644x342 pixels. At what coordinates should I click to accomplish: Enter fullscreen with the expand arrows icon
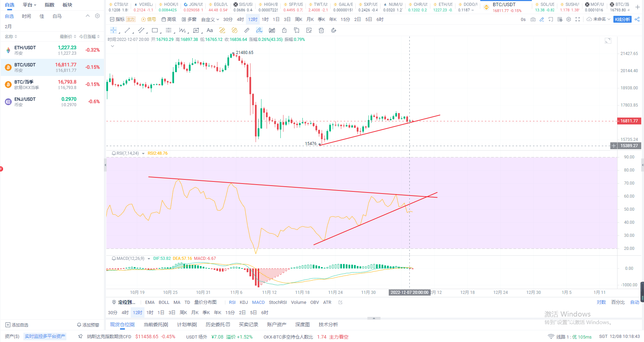click(x=578, y=19)
